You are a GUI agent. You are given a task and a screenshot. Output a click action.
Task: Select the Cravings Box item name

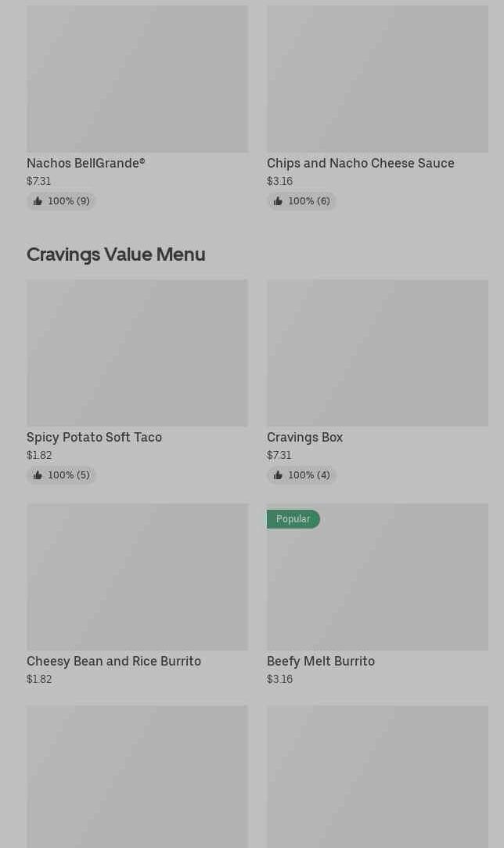pyautogui.click(x=304, y=437)
